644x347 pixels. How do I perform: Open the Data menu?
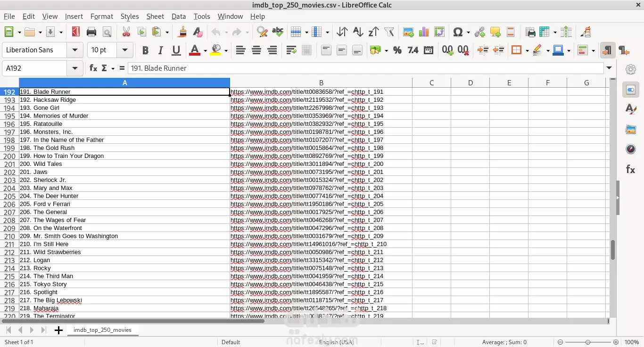pos(179,16)
